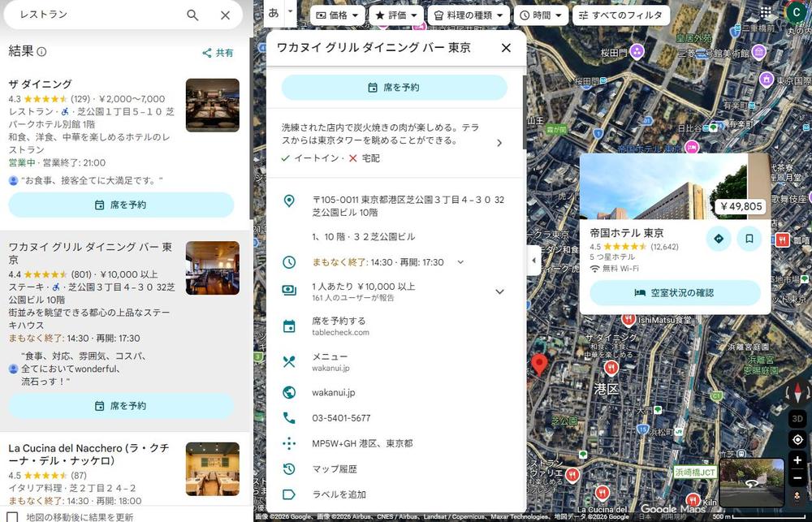Click the fork and knife menu icon
The height and width of the screenshot is (522, 812).
point(289,361)
